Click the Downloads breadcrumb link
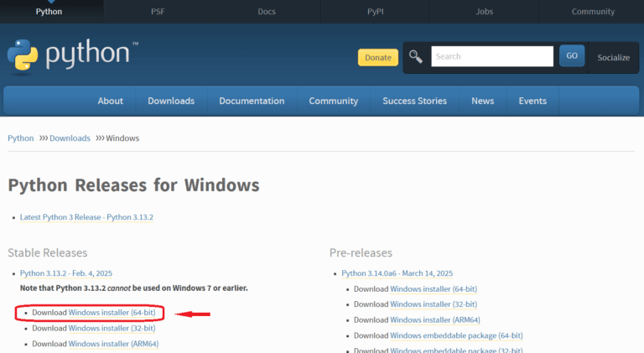 [70, 138]
